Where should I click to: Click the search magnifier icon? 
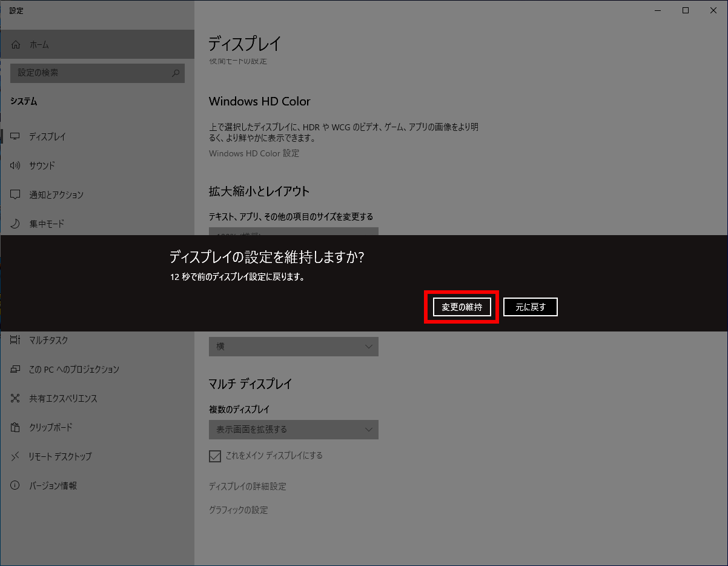(x=176, y=73)
